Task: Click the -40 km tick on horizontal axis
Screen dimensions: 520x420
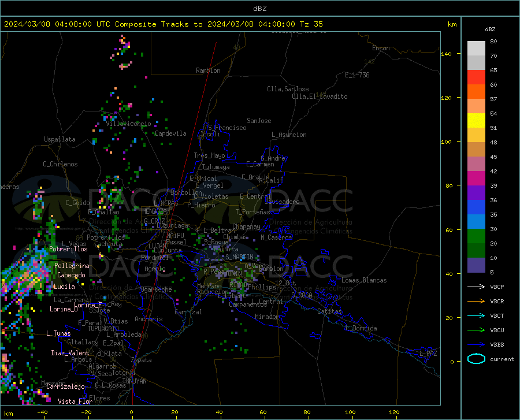Action: tap(42, 412)
